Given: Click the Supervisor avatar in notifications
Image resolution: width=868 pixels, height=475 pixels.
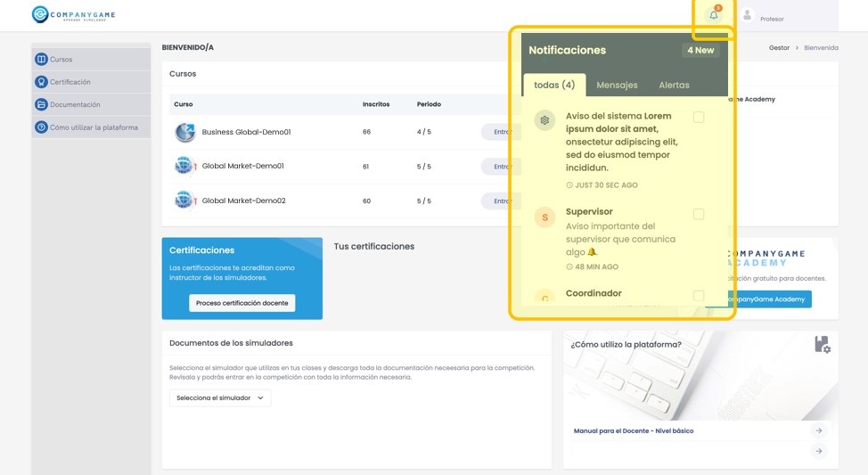Looking at the screenshot, I should click(545, 217).
